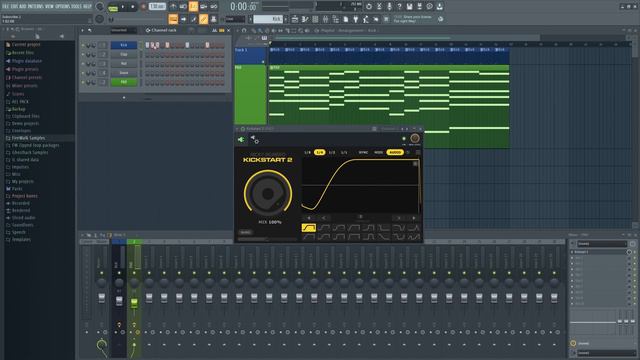Click the Kick channel name button
Screen dimensions: 640x360
point(124,45)
